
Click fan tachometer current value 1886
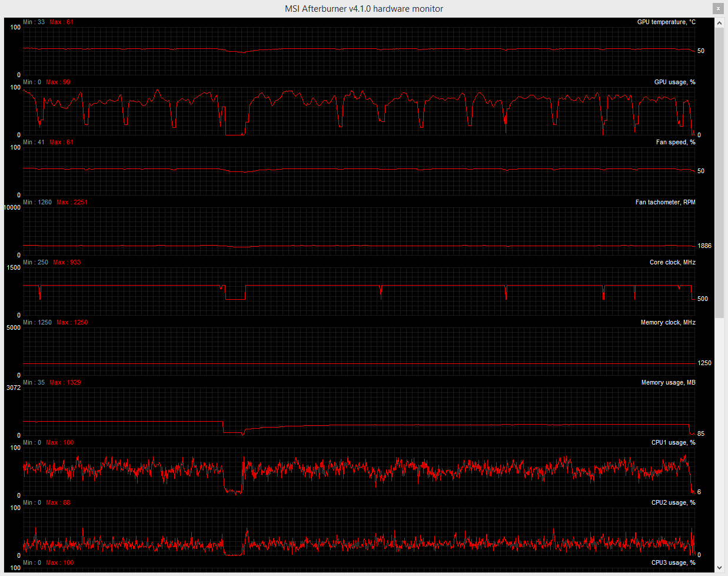pyautogui.click(x=704, y=246)
